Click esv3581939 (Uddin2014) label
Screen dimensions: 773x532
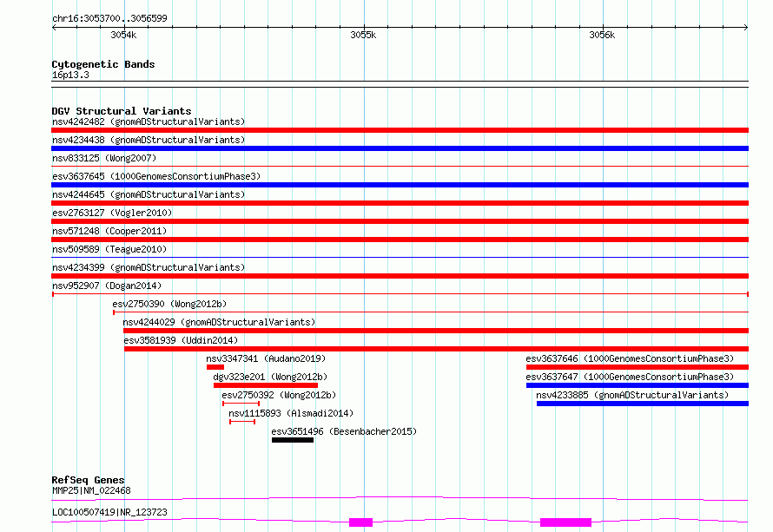(x=181, y=340)
